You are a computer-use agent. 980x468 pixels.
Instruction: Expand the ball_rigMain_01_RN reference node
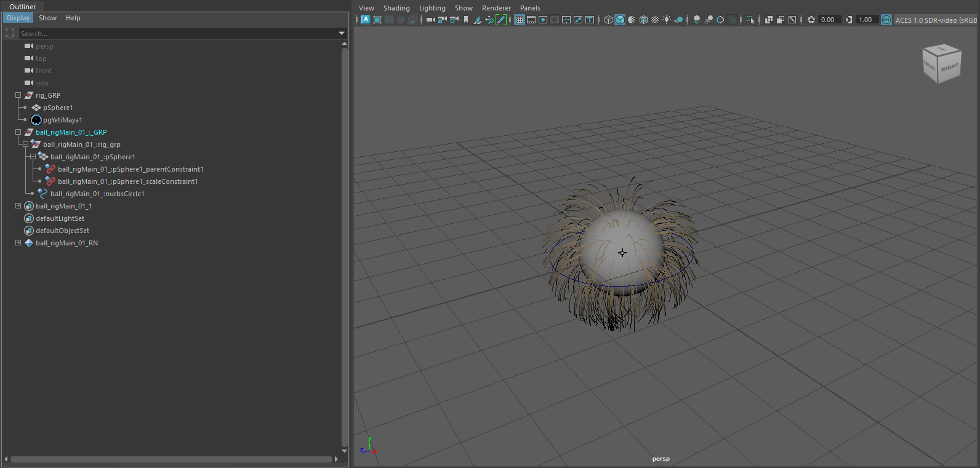tap(18, 243)
